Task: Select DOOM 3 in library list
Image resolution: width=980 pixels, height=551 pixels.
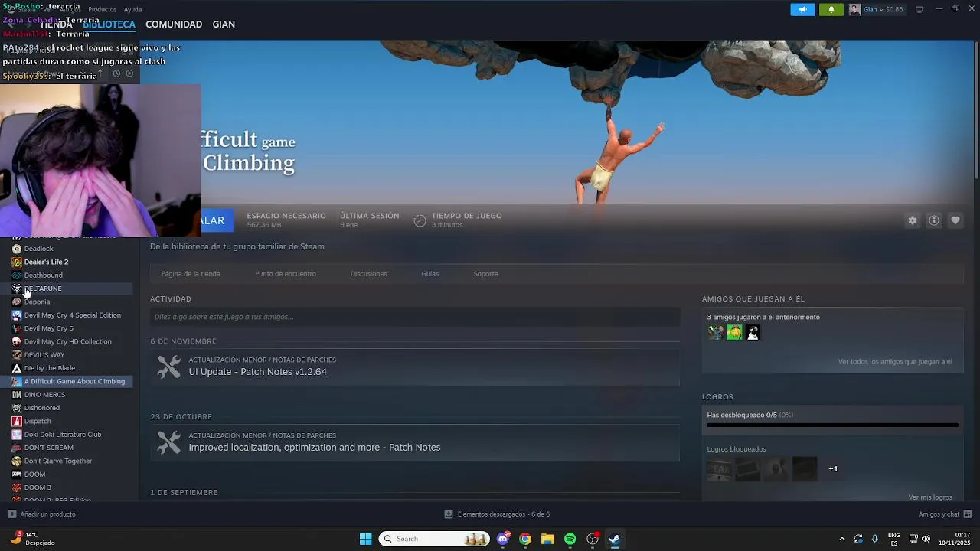Action: [38, 487]
